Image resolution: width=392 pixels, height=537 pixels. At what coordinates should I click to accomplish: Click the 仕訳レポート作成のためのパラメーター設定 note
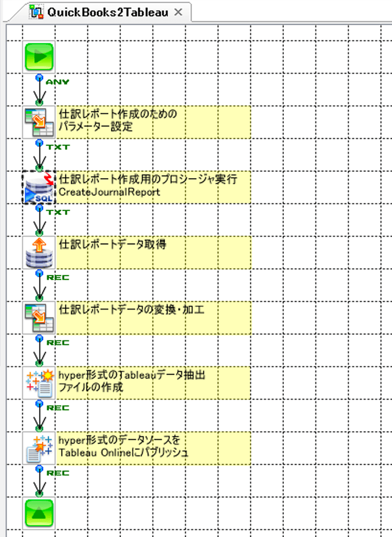(x=153, y=122)
